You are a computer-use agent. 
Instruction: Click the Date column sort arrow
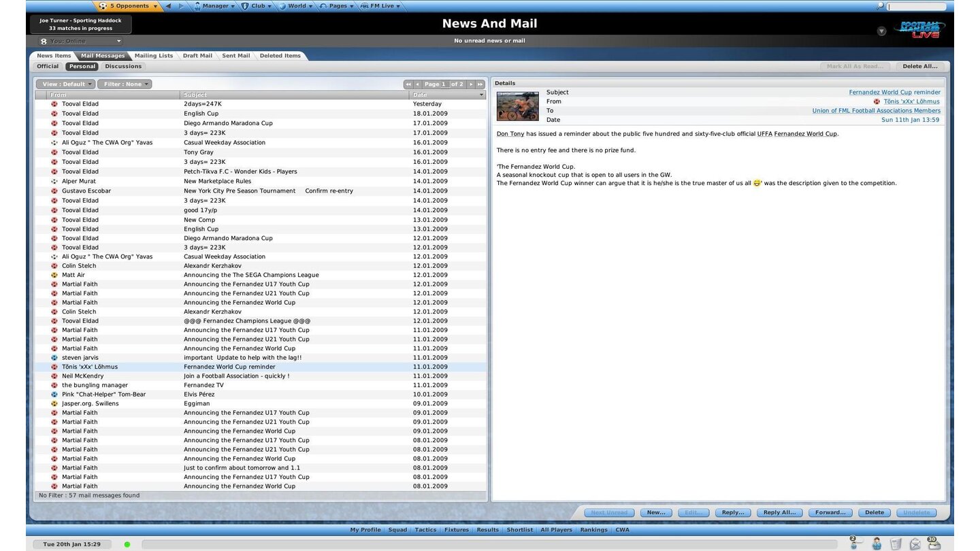[482, 95]
